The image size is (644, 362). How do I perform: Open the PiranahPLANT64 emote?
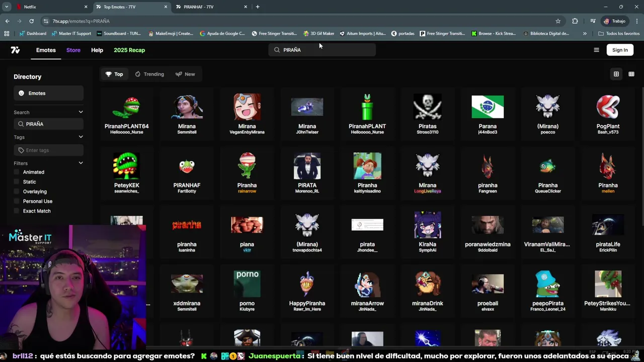pos(126,114)
